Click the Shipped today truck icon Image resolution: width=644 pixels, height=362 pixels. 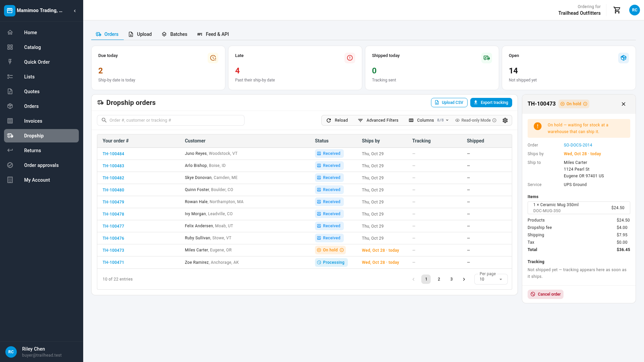pyautogui.click(x=487, y=58)
